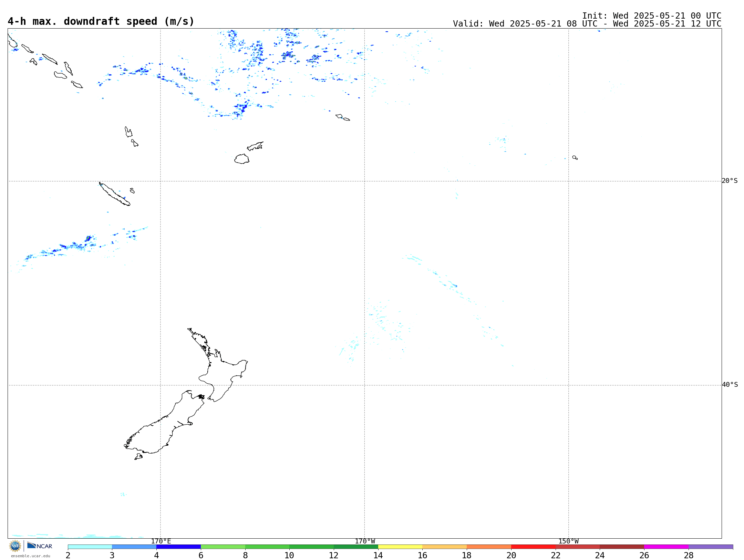
Task: Click the 170°W longitude label
Action: click(365, 541)
